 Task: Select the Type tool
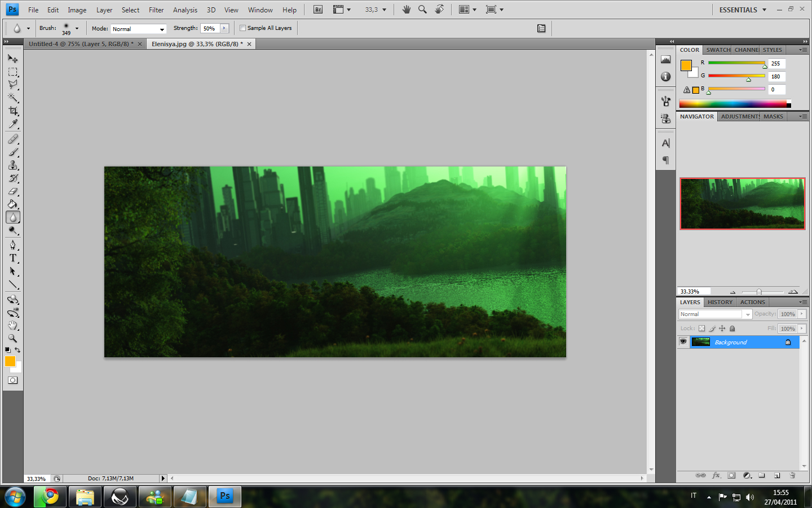click(x=13, y=258)
